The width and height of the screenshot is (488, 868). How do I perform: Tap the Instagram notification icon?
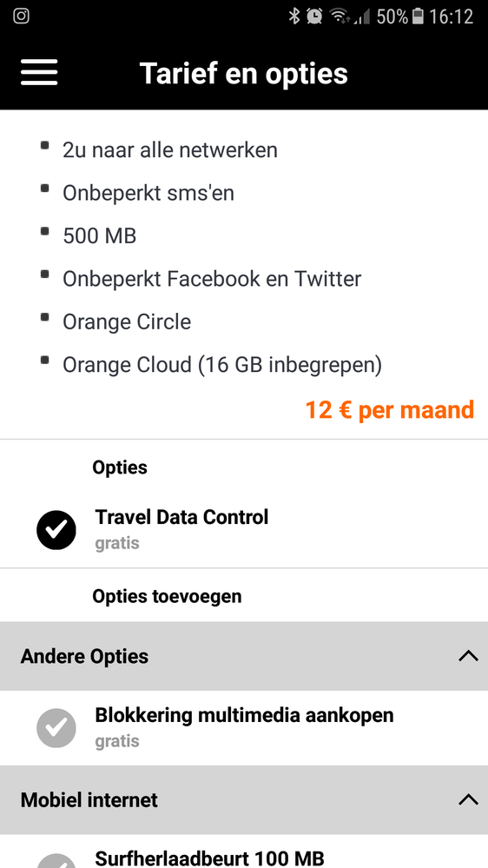21,16
